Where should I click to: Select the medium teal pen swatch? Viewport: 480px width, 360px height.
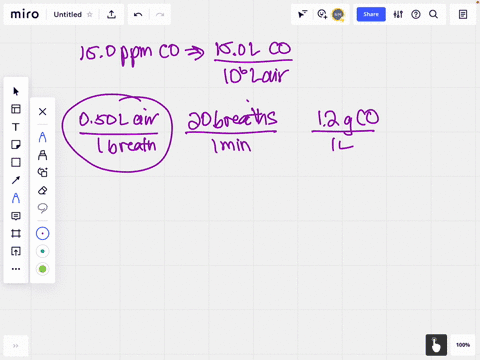42,251
